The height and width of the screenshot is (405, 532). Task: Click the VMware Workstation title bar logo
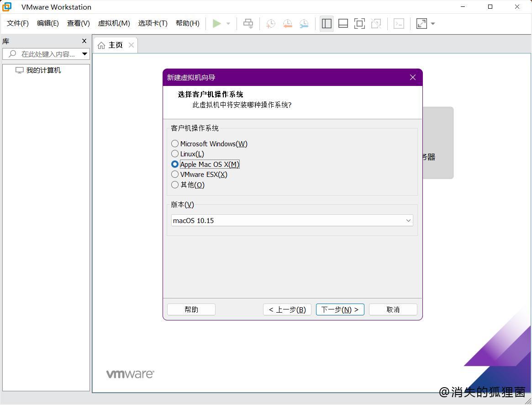(x=7, y=6)
